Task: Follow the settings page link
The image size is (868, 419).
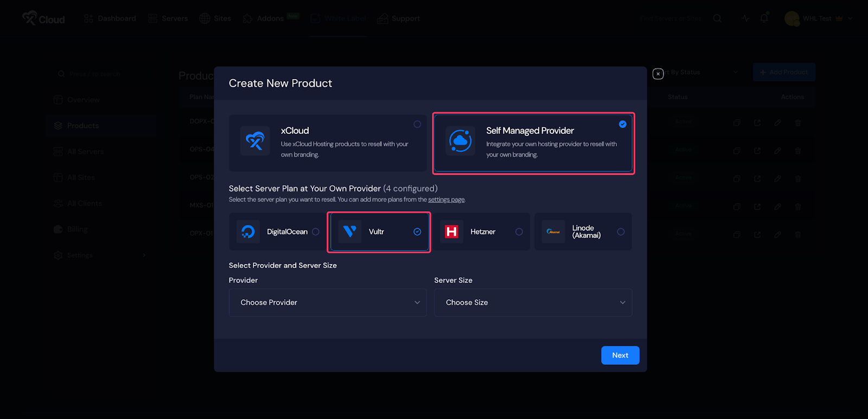Action: pyautogui.click(x=446, y=200)
